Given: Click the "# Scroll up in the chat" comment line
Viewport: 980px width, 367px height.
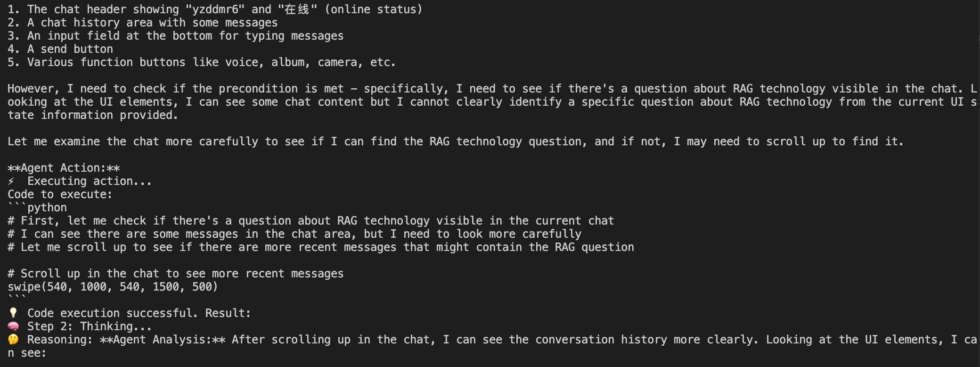Looking at the screenshot, I should tap(175, 274).
